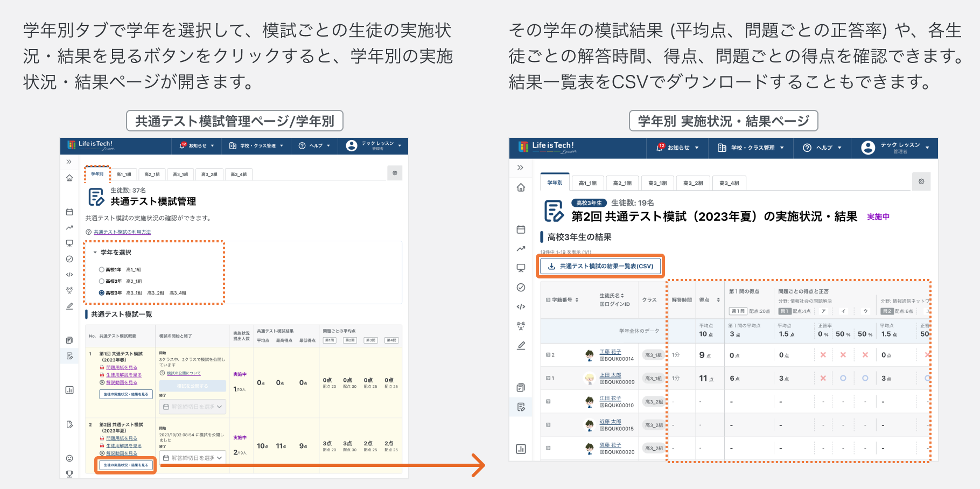Image resolution: width=980 pixels, height=489 pixels.
Task: Download 共通テスト模試の結果一覧表(CSV)
Action: pyautogui.click(x=600, y=266)
